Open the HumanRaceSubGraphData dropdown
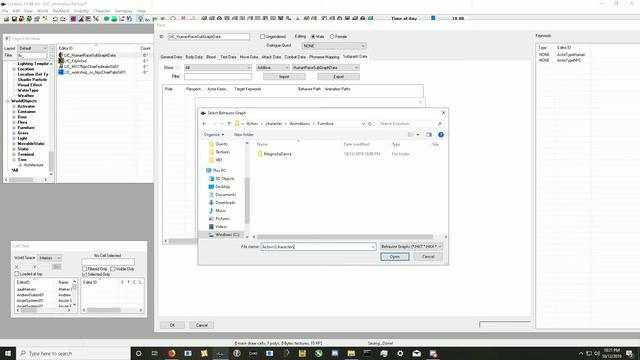 click(x=326, y=68)
